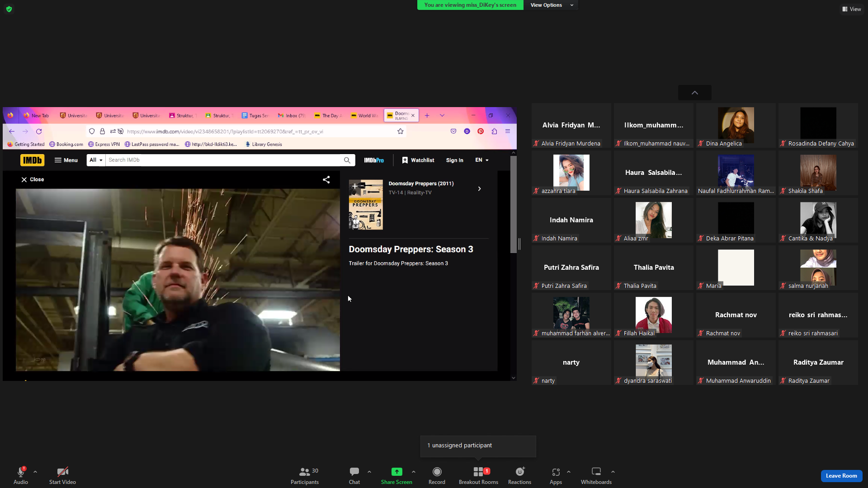Image resolution: width=868 pixels, height=488 pixels.
Task: Switch to the World Wa browser tab
Action: (364, 116)
